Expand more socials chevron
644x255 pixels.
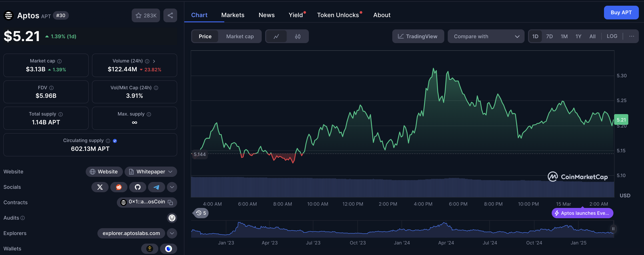pos(172,187)
